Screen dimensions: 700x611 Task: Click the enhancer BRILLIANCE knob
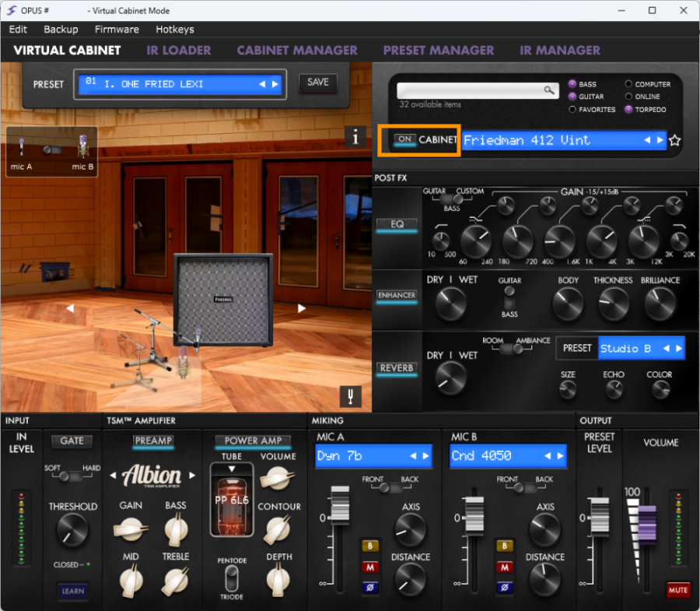tap(660, 304)
